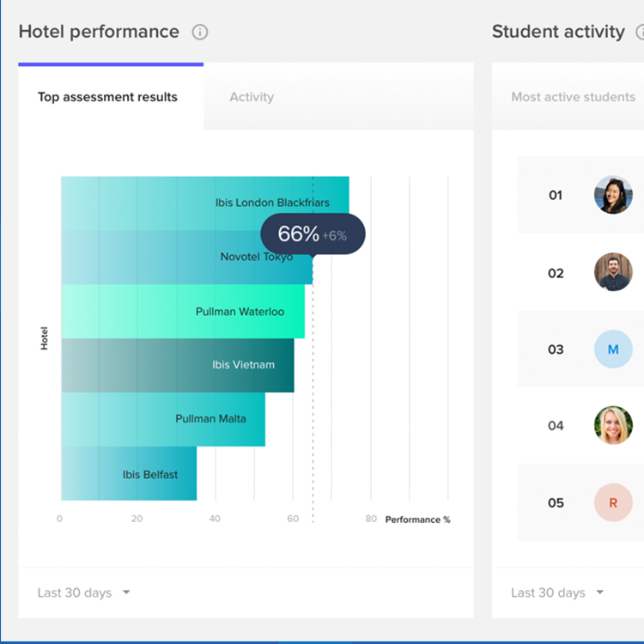The width and height of the screenshot is (644, 644).
Task: Click rank number 01
Action: pyautogui.click(x=556, y=195)
